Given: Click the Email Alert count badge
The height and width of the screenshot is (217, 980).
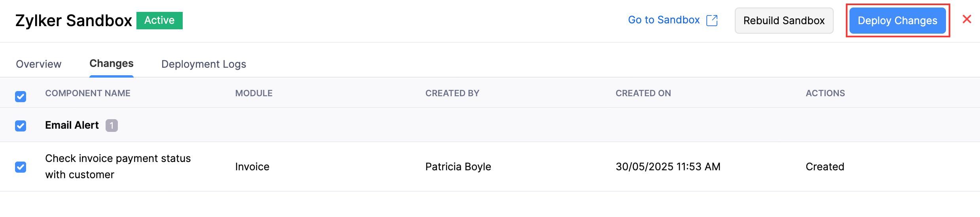Looking at the screenshot, I should pos(112,126).
